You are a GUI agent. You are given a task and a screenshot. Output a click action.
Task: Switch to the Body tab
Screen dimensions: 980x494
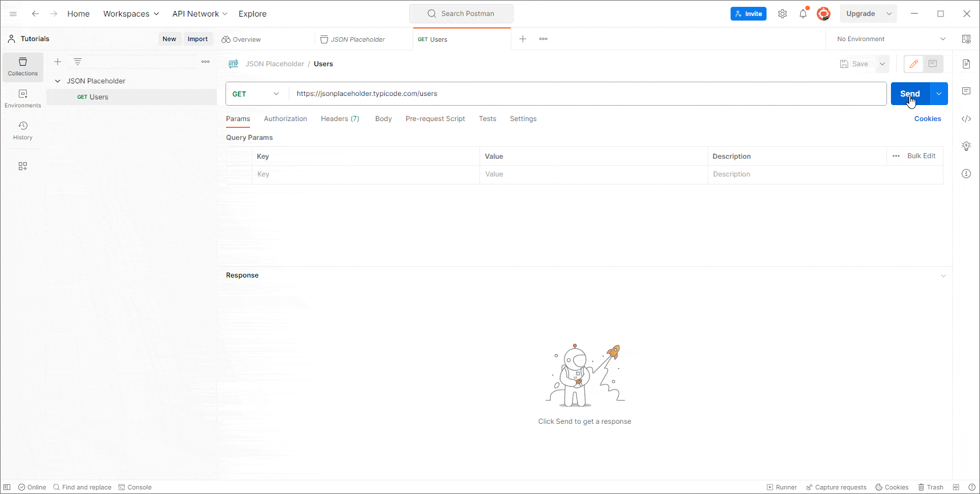pos(384,119)
